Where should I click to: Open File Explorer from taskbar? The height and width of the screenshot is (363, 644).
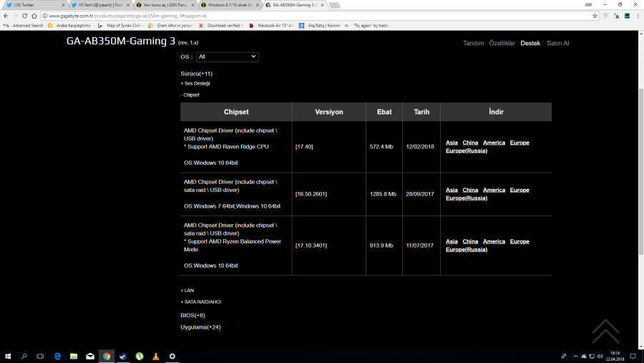click(74, 356)
